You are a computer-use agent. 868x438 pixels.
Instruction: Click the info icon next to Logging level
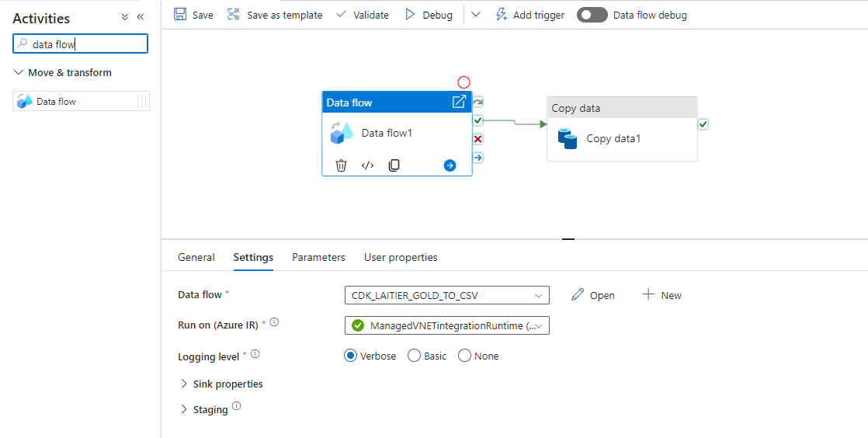click(255, 354)
